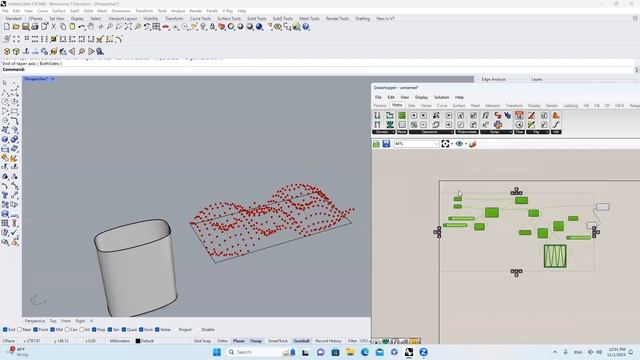Open dropdown arrow next to zoom extents icon
Viewport: 640px width, 360px height.
(452, 144)
